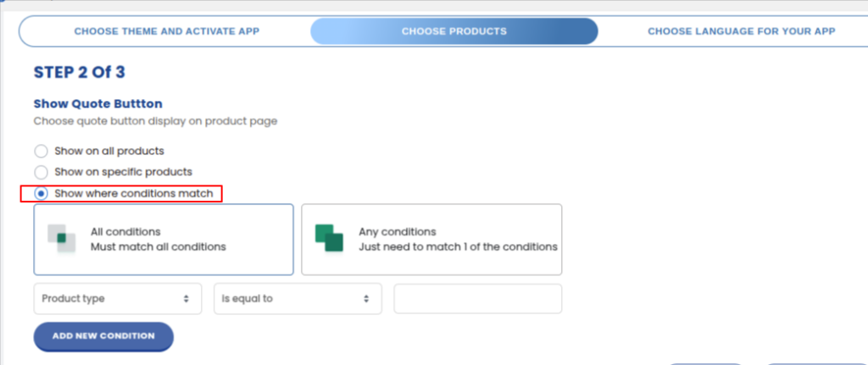Click the 'is equal to' dropdown arrow

pos(366,299)
